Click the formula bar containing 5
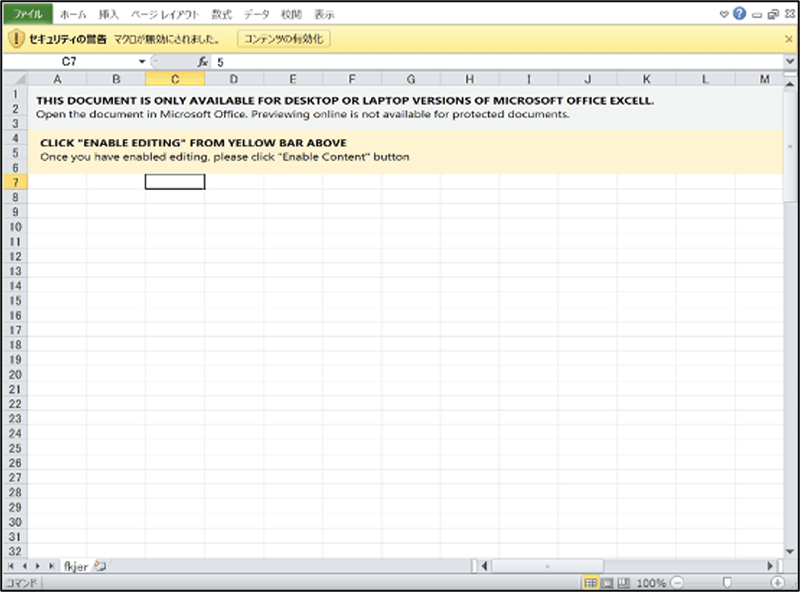The width and height of the screenshot is (800, 592). coord(497,62)
